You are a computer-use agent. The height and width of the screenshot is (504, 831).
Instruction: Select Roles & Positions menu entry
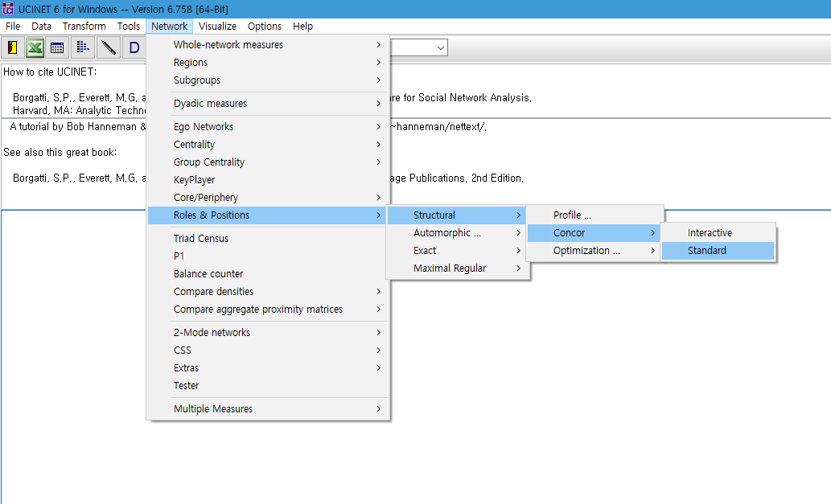[x=268, y=215]
